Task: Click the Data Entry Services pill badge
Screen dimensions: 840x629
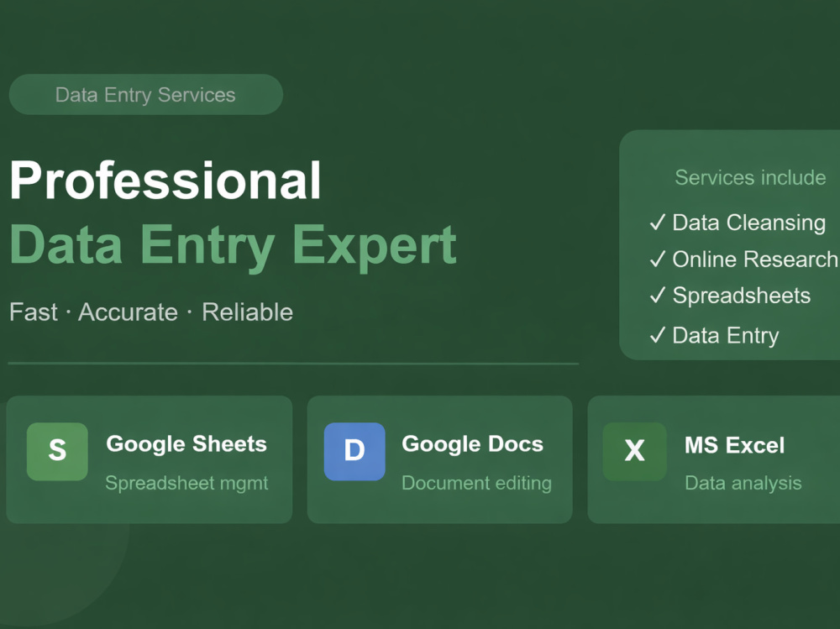Action: [145, 94]
